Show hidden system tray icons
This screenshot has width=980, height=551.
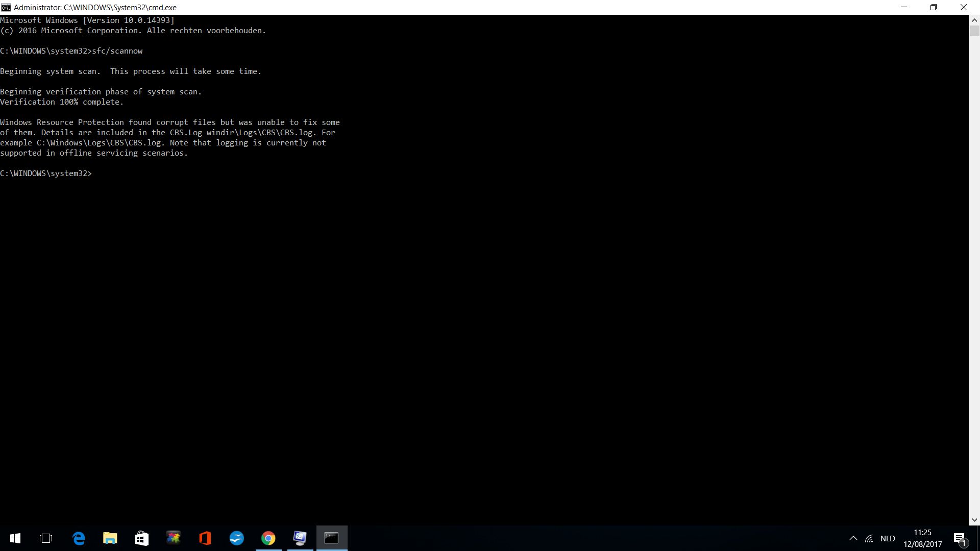[x=853, y=539]
